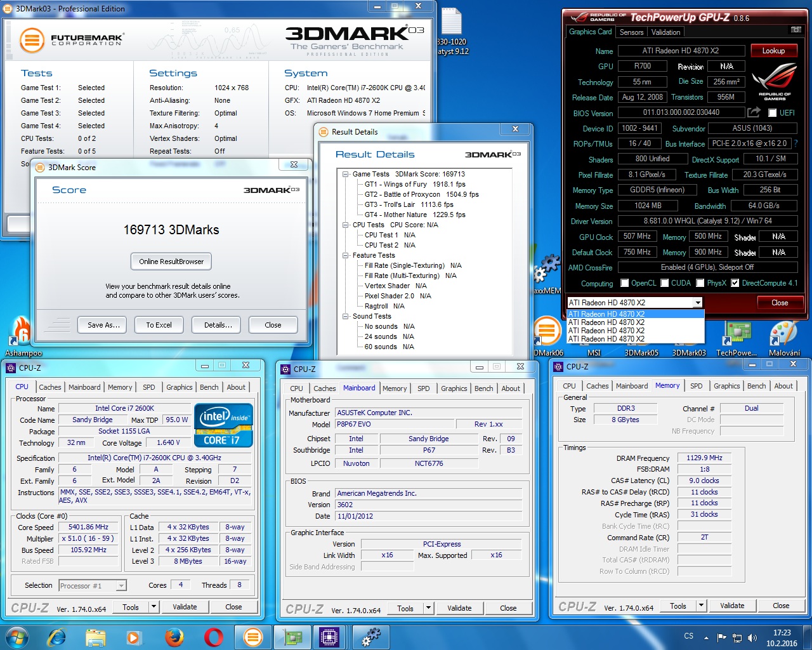This screenshot has width=812, height=650.
Task: Collapse the Sound Tests tree node
Action: [x=346, y=316]
